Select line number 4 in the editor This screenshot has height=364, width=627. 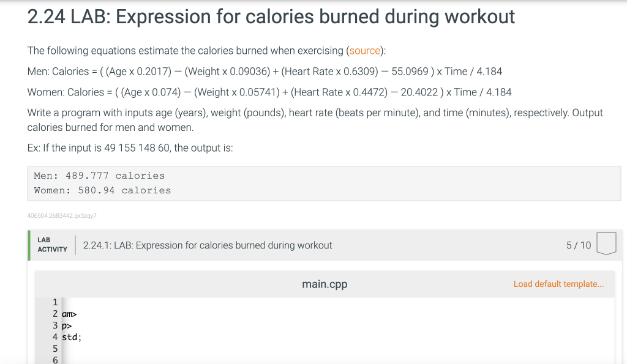click(x=55, y=336)
